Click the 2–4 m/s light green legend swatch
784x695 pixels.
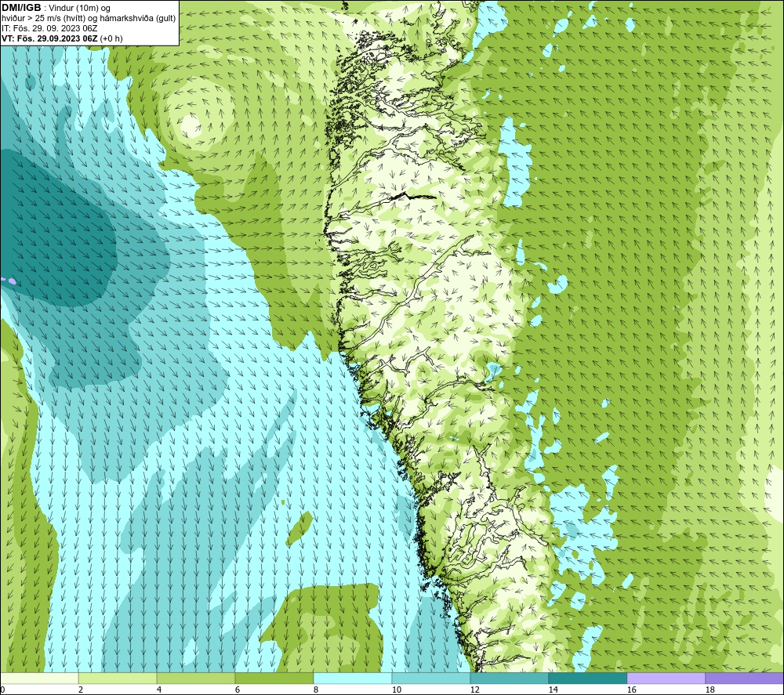click(x=118, y=678)
